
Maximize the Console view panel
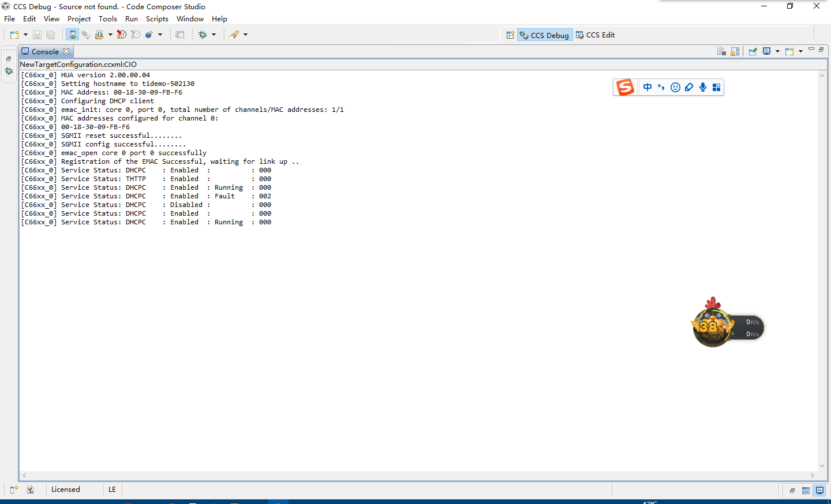click(821, 50)
